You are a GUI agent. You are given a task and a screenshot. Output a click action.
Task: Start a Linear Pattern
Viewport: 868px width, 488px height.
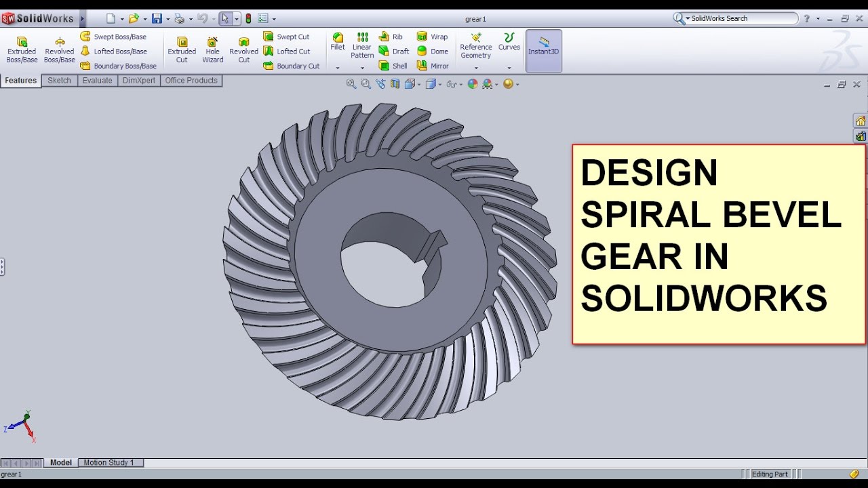[x=362, y=45]
